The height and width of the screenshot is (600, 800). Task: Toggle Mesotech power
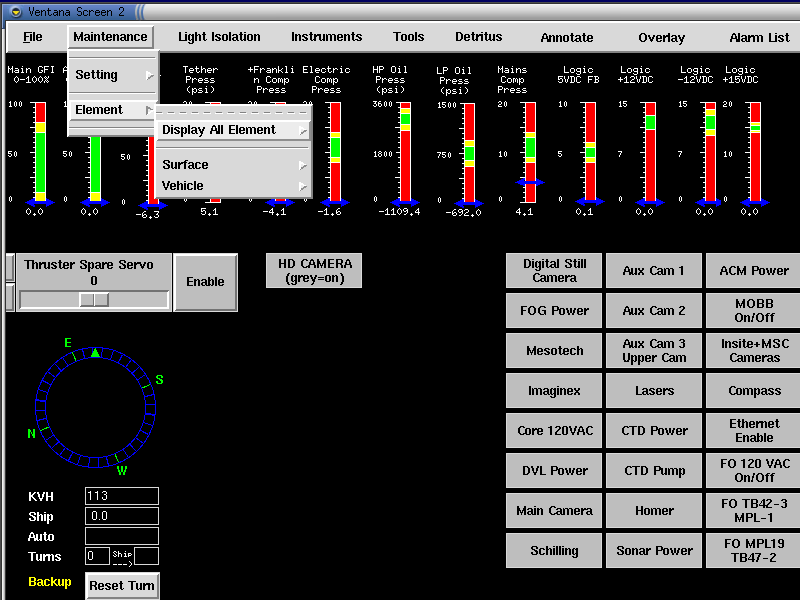point(554,351)
